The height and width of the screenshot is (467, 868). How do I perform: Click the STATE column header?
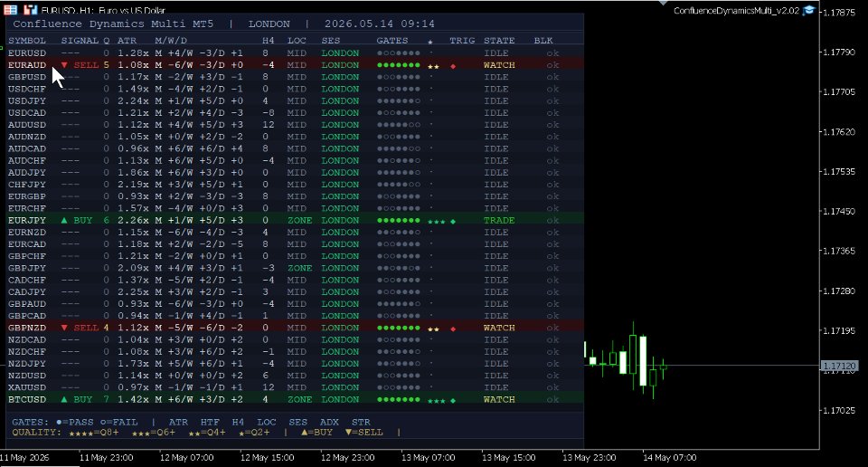(x=499, y=41)
